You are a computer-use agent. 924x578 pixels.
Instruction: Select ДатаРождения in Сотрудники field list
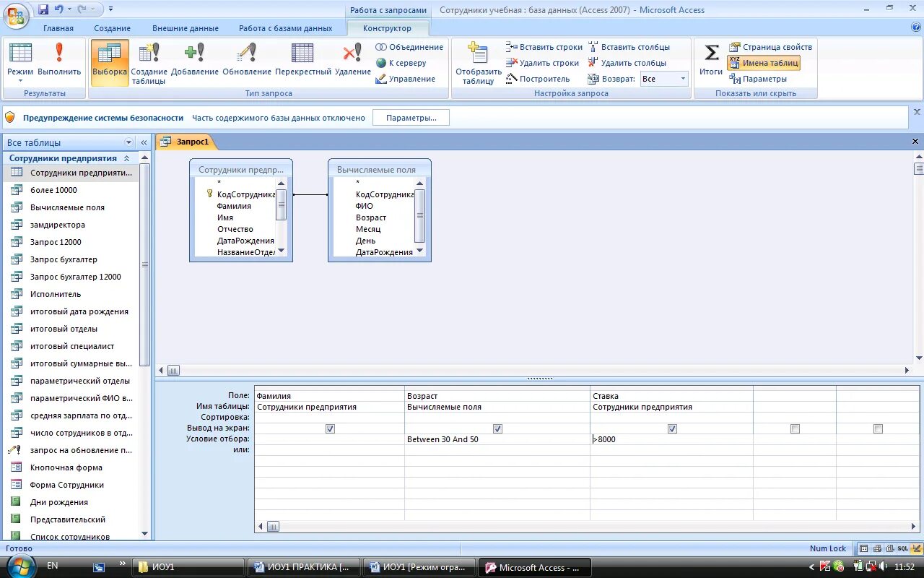click(245, 241)
